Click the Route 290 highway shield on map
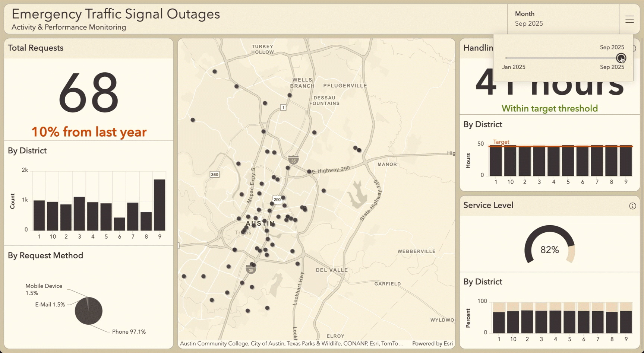Screen dimensions: 644x353 pos(277,199)
